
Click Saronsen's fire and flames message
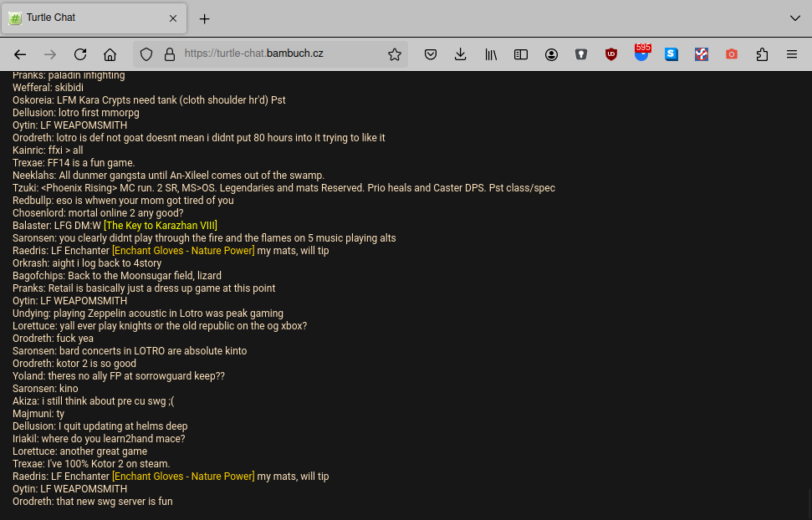coord(204,238)
